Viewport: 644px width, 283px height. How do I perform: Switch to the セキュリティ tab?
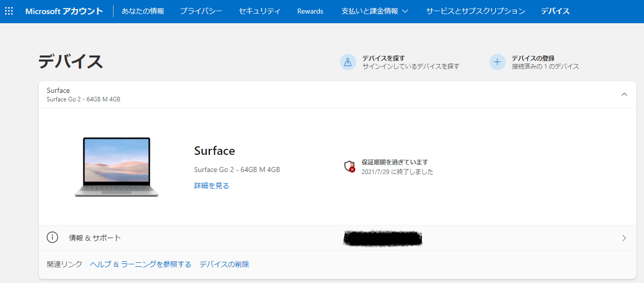click(260, 11)
